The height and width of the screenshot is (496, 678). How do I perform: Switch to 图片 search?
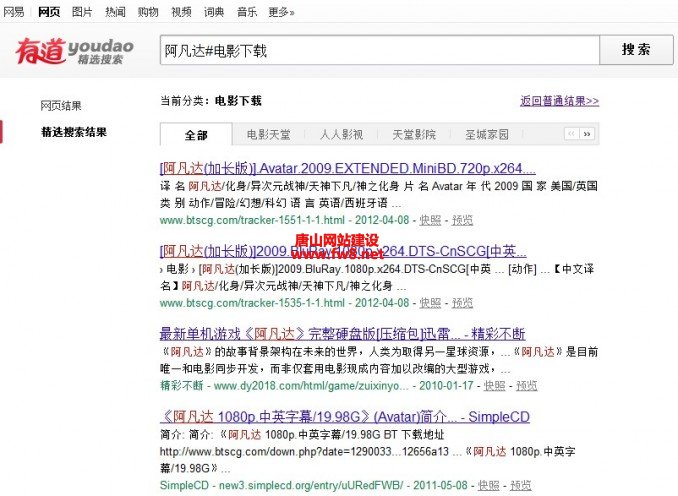(x=82, y=12)
